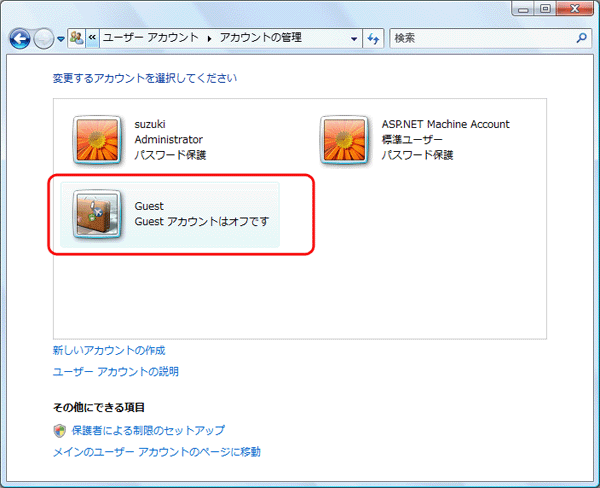
Task: Open the address bar history dropdown
Action: point(354,38)
